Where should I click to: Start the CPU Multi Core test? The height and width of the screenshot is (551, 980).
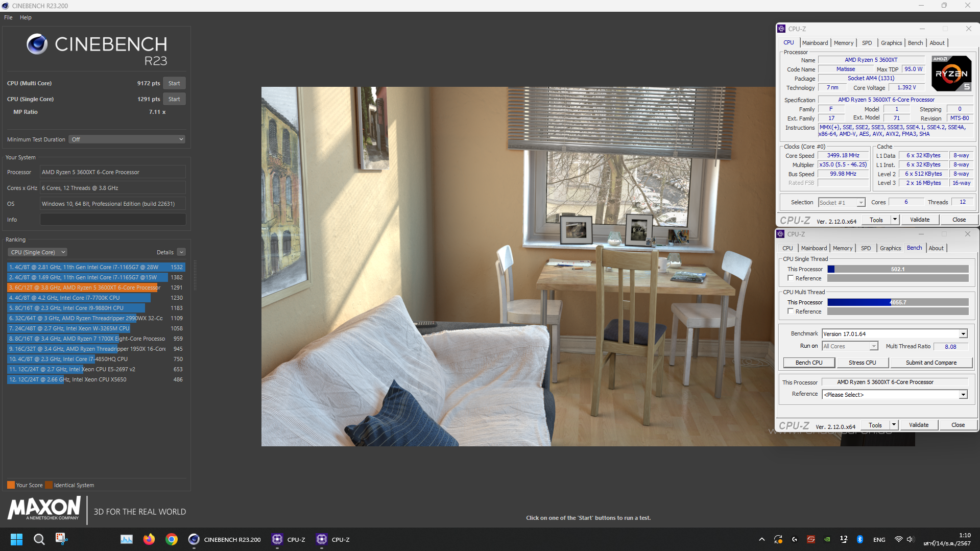tap(174, 83)
